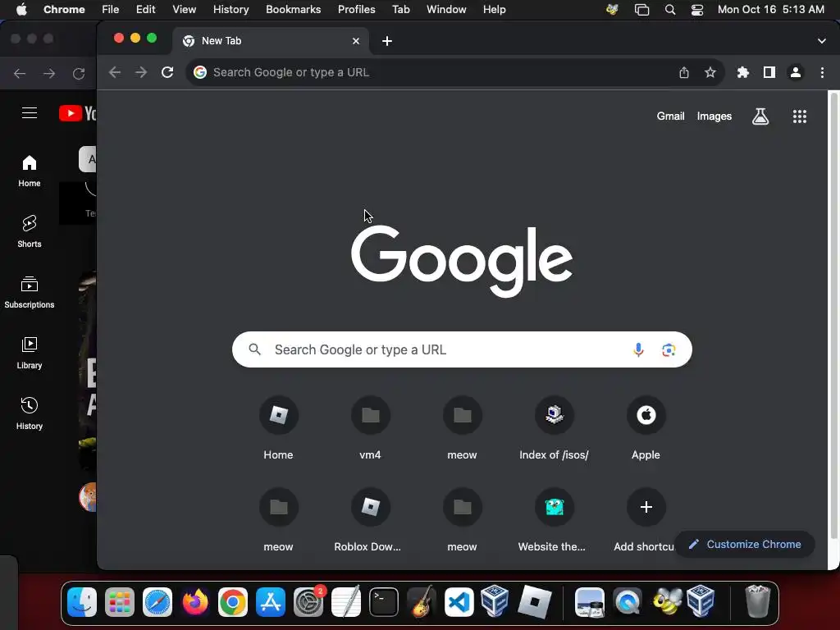Open the Trash in the Dock

point(757,602)
